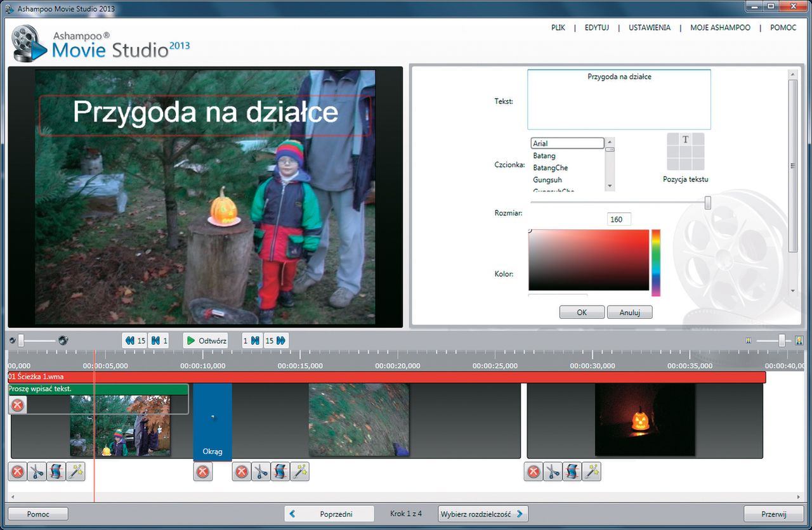Remove the Okrąg transition with red X
812x530 pixels.
203,472
